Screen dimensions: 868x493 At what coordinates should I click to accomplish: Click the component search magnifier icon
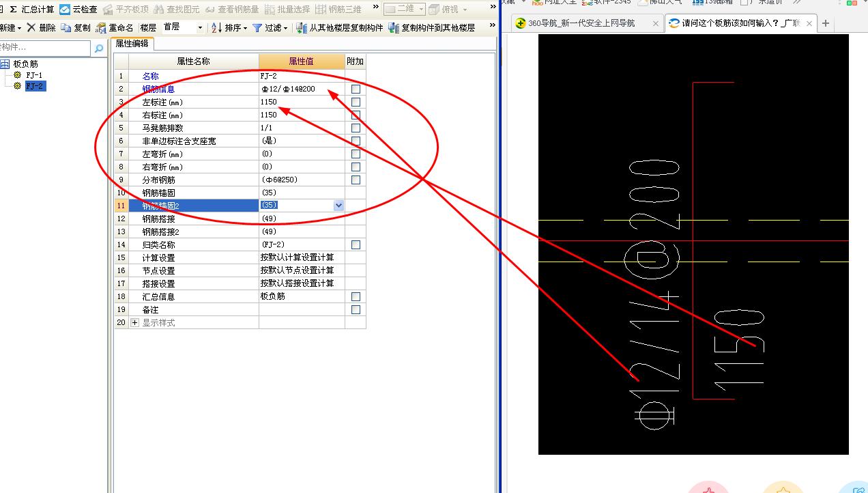coord(99,48)
